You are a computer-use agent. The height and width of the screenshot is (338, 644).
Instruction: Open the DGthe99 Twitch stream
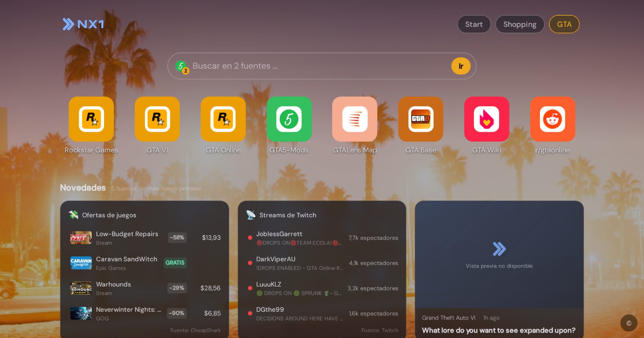pyautogui.click(x=322, y=313)
